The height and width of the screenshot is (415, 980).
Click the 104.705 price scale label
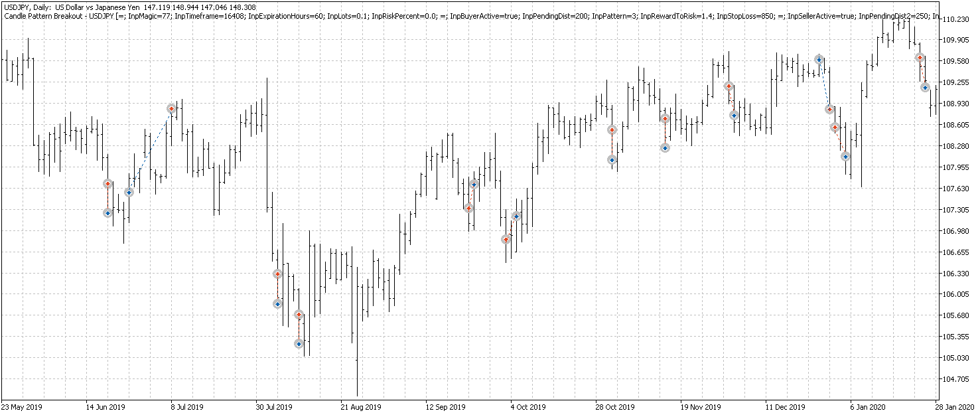pyautogui.click(x=956, y=379)
